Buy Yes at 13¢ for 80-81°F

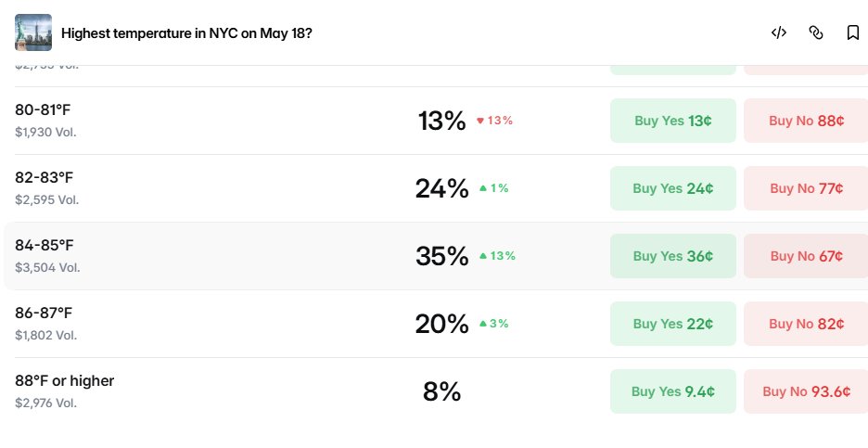pos(673,121)
